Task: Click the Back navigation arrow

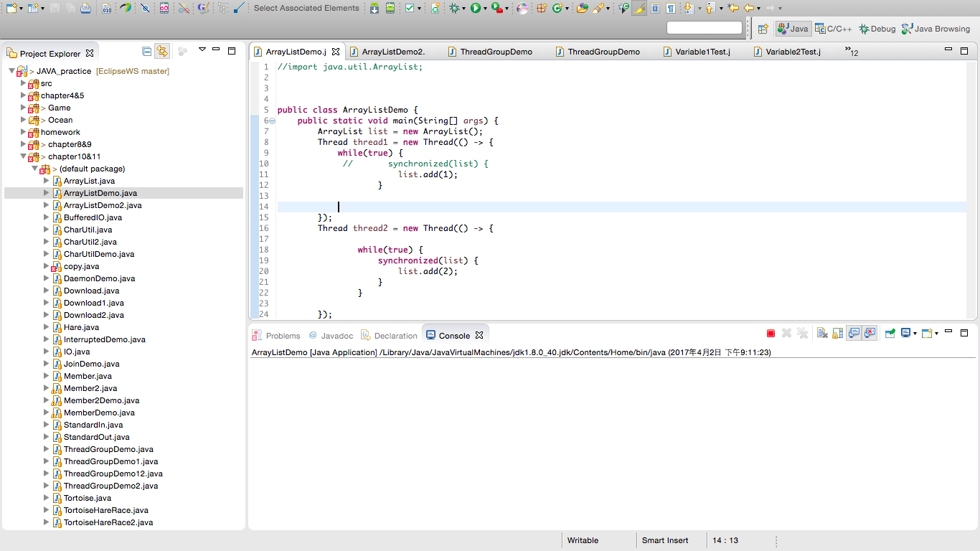Action: (748, 8)
